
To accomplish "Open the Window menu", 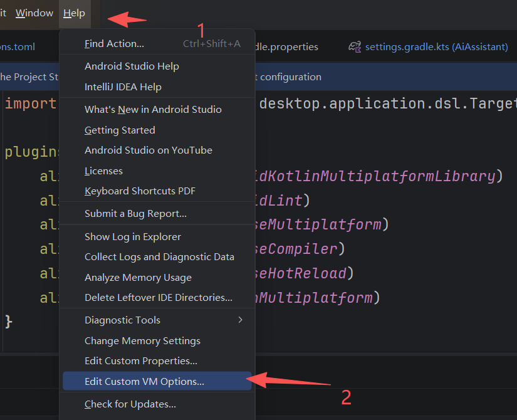I will tap(34, 13).
